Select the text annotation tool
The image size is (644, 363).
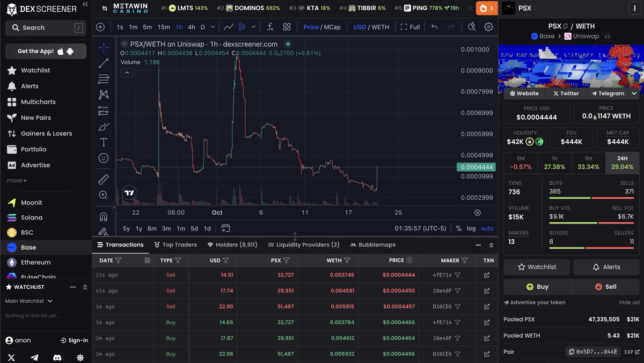[x=103, y=142]
